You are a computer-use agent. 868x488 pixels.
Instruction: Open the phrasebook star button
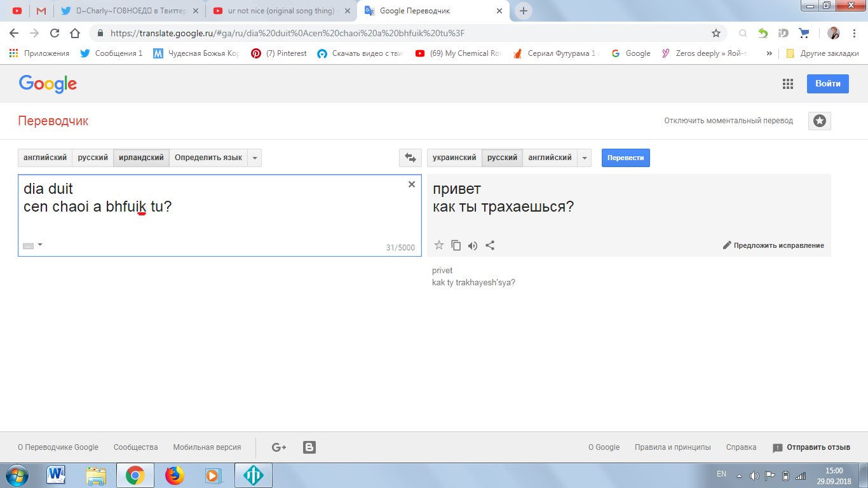[820, 121]
